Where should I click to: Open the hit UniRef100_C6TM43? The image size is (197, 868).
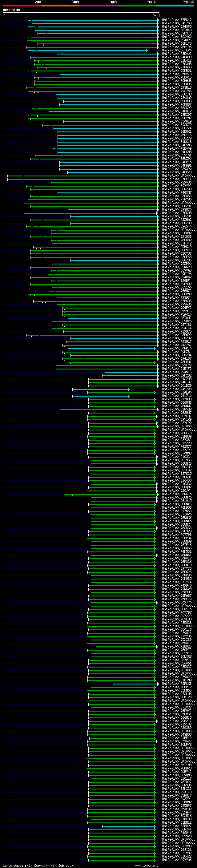[x=177, y=30]
